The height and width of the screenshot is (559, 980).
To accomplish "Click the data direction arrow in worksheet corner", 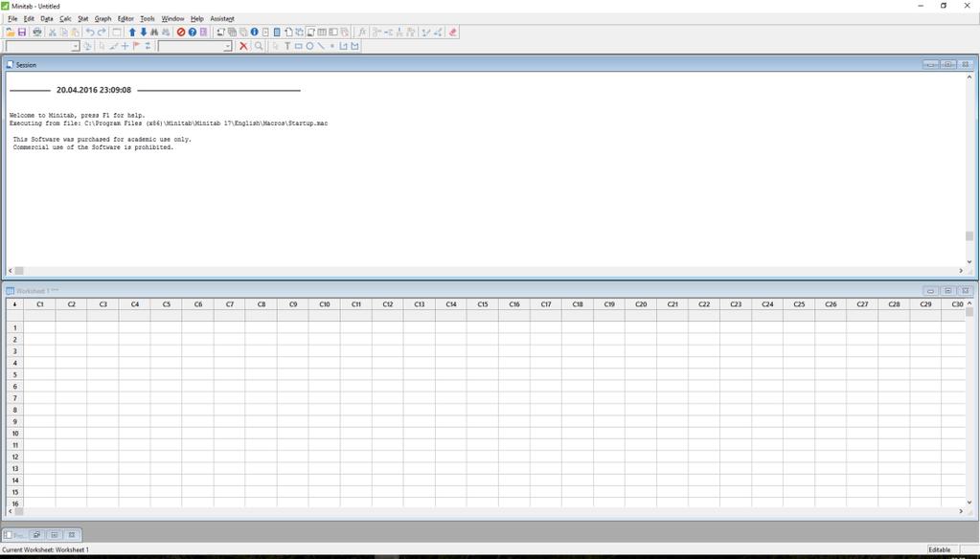I will tap(15, 304).
